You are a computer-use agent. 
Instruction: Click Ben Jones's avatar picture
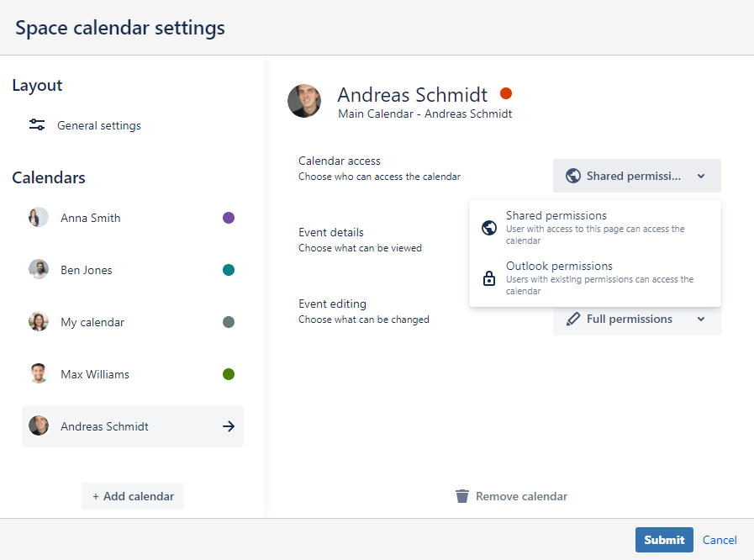pos(39,270)
